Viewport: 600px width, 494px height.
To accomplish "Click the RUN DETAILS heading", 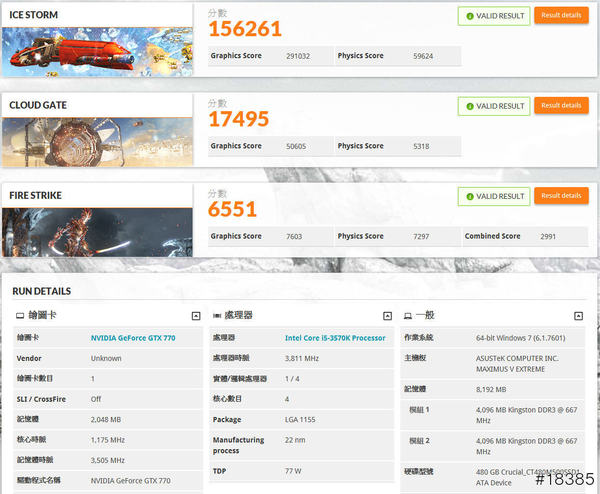I will [x=41, y=291].
